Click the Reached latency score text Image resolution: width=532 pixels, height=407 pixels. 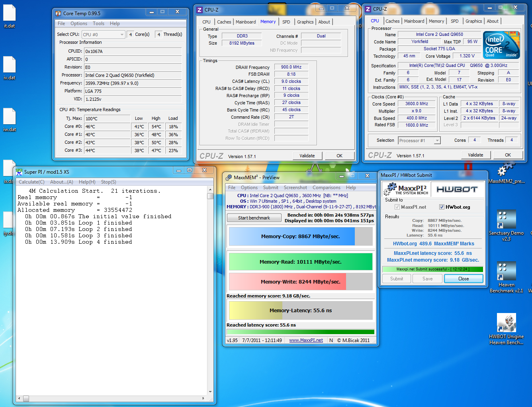point(261,325)
